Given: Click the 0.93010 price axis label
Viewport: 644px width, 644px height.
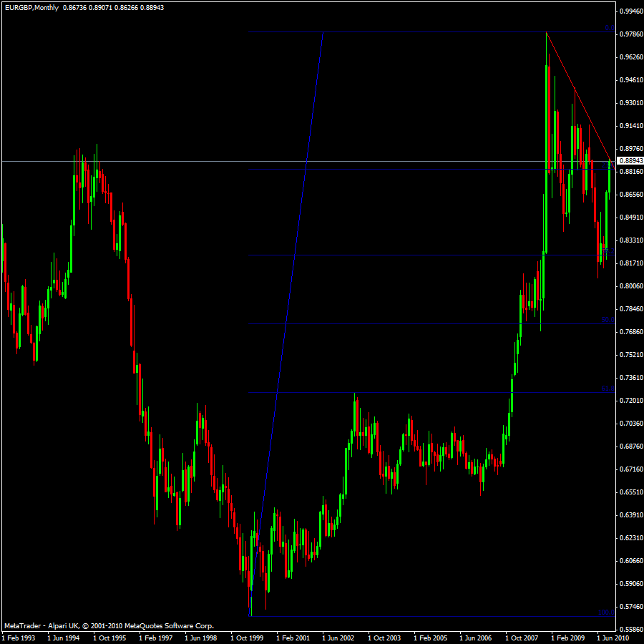Looking at the screenshot, I should point(631,102).
